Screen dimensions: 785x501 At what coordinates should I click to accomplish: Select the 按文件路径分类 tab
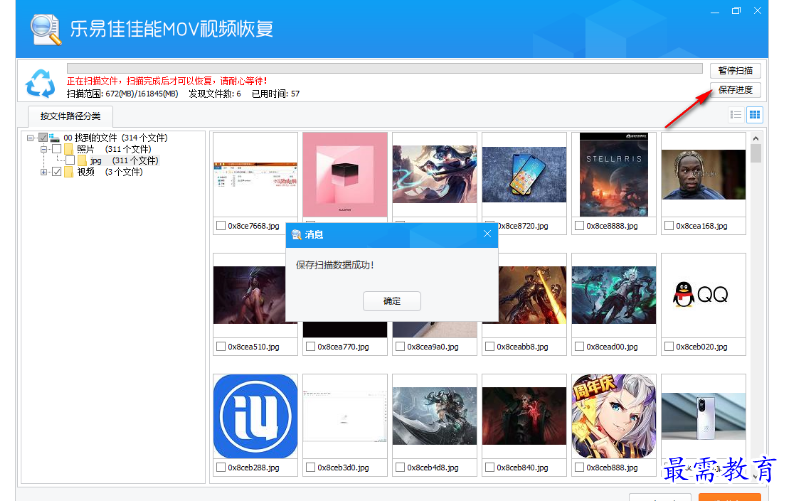pos(70,116)
